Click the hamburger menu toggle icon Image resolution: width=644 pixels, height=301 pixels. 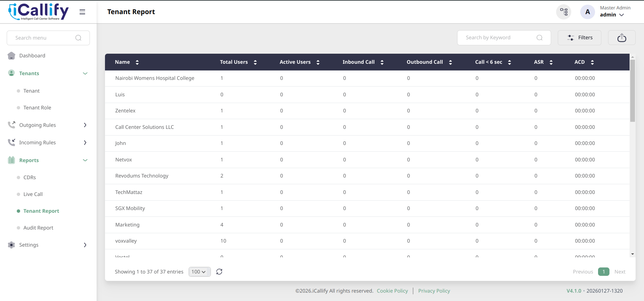82,12
